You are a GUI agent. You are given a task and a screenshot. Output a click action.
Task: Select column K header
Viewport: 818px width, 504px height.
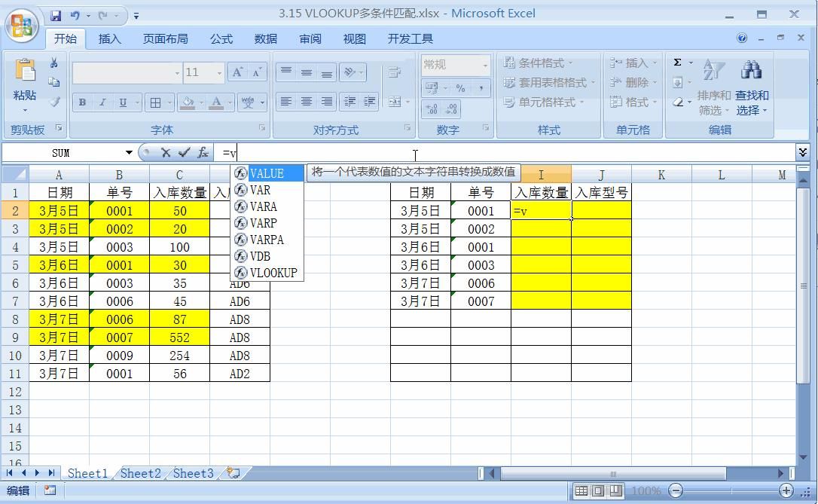click(661, 175)
